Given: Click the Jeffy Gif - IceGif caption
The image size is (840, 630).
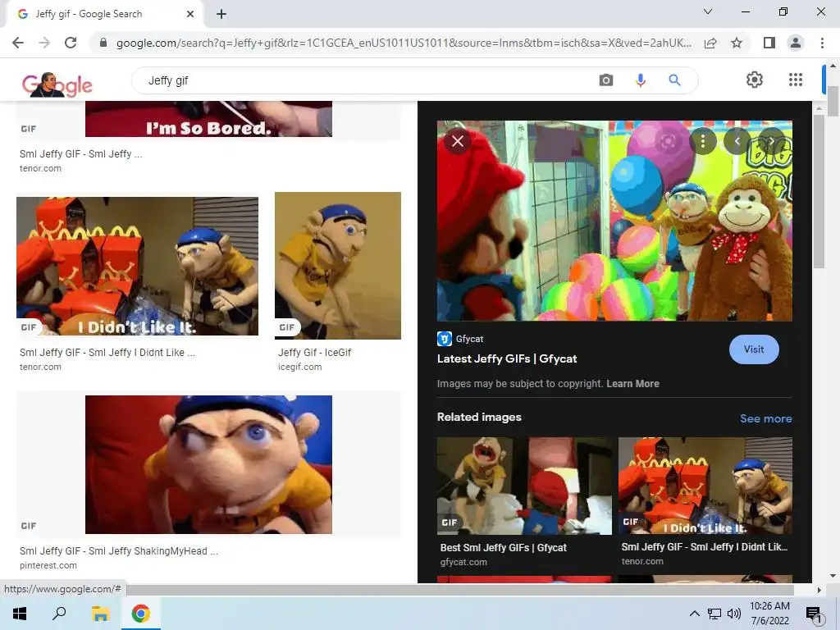Looking at the screenshot, I should pyautogui.click(x=314, y=353).
